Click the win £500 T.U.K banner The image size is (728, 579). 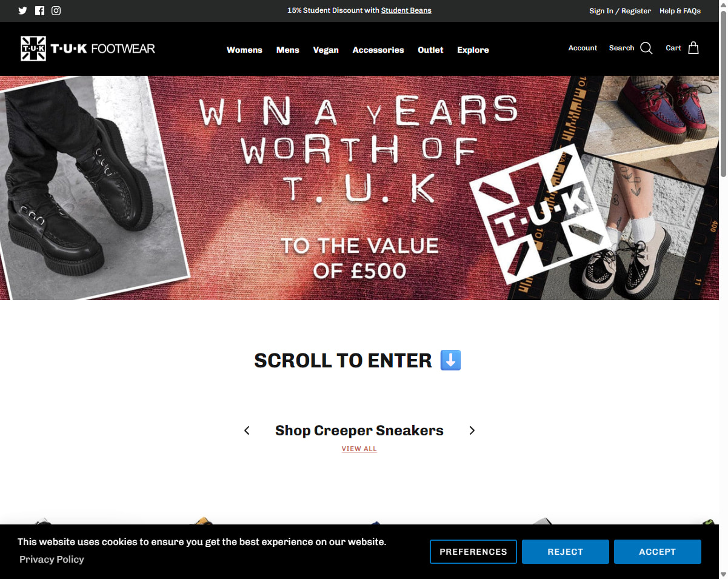(360, 188)
